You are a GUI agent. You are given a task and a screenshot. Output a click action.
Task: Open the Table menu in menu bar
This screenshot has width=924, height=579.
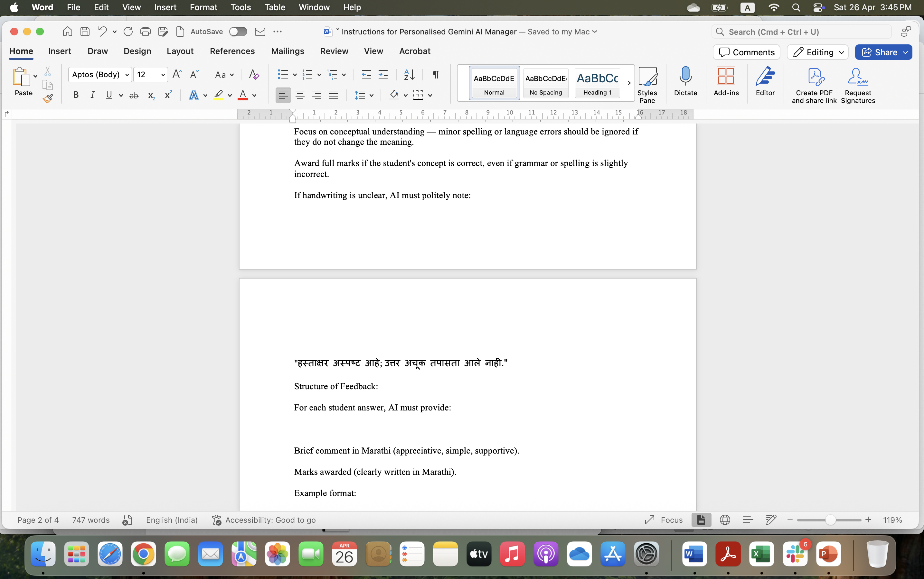[x=275, y=7]
